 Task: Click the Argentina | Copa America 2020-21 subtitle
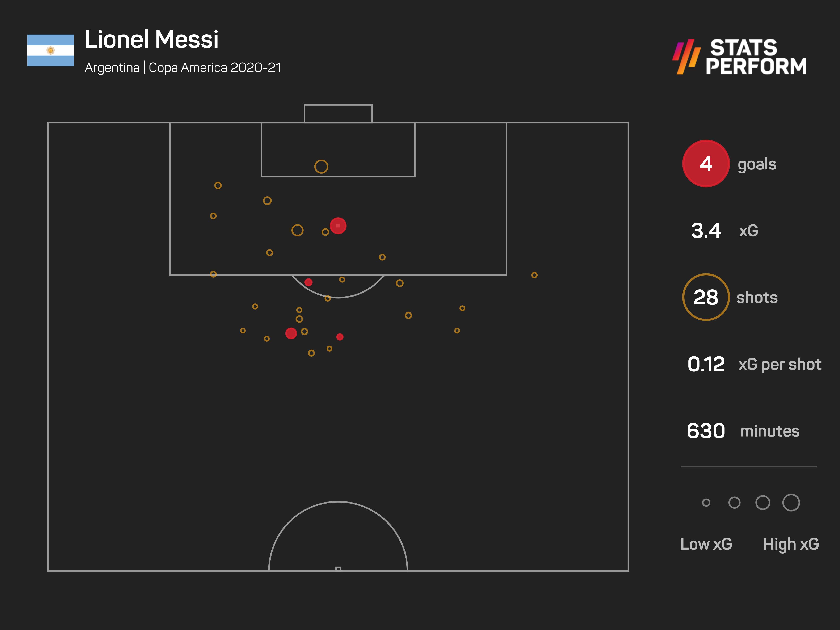click(x=183, y=68)
